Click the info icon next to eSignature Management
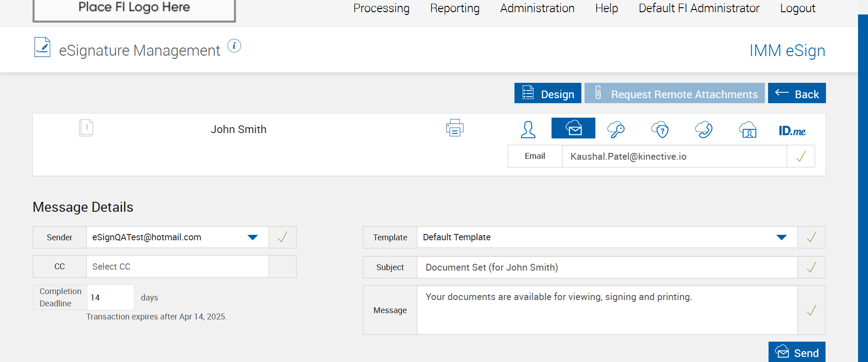The image size is (868, 362). 234,46
